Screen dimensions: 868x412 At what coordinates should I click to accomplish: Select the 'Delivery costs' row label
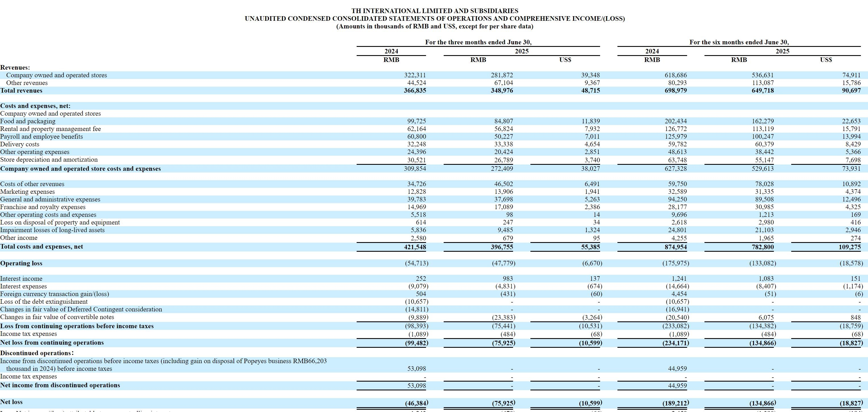pos(20,144)
